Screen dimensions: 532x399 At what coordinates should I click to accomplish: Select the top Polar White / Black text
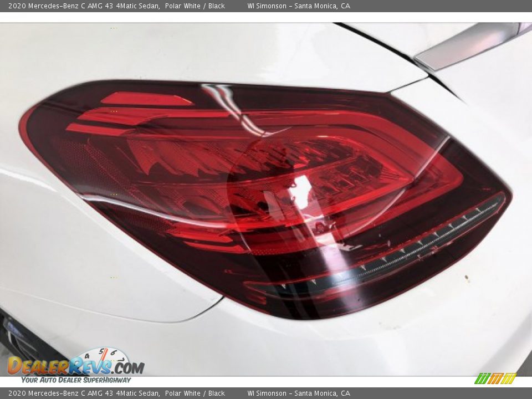click(x=195, y=6)
